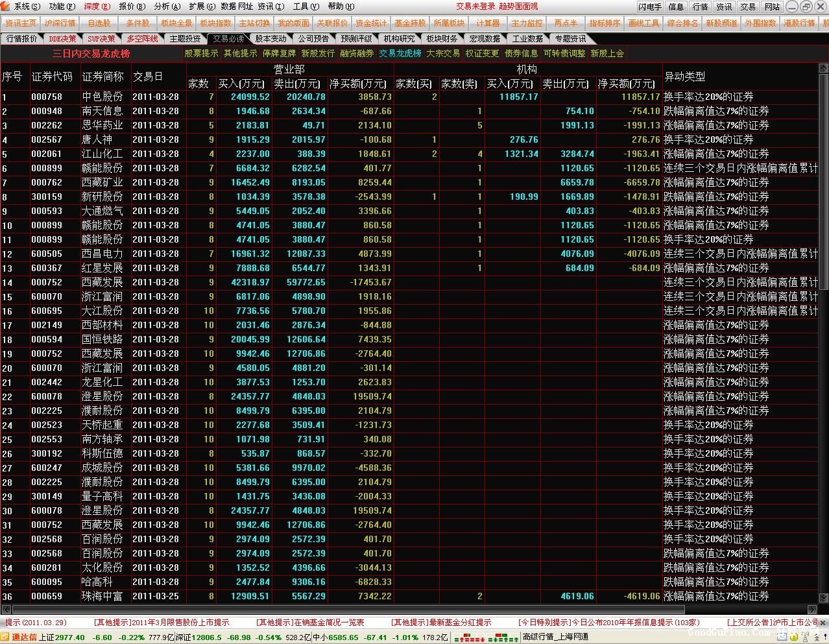This screenshot has height=644, width=829.
Task: Select the 唐人神 row
Action: coord(409,139)
